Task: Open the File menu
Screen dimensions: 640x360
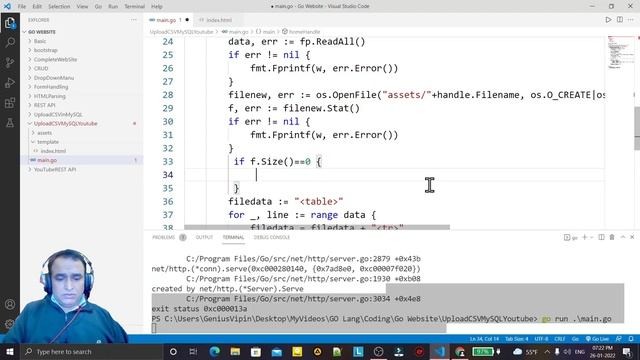Action: click(22, 7)
